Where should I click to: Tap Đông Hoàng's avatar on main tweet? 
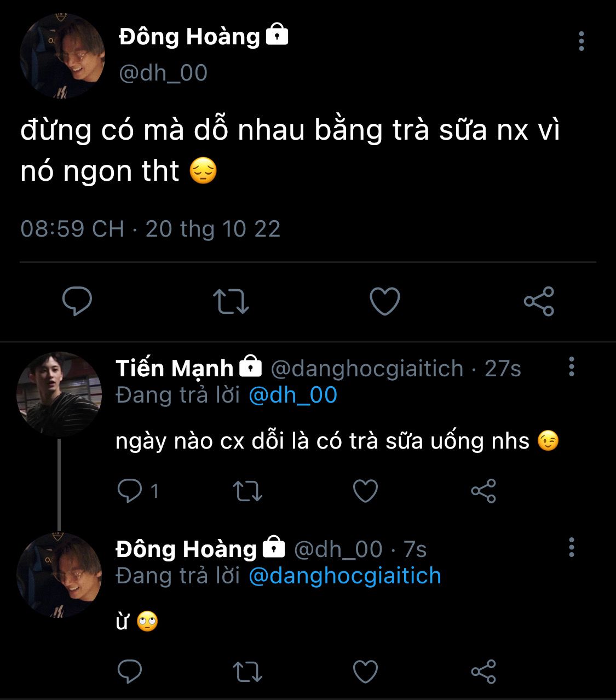click(x=62, y=56)
